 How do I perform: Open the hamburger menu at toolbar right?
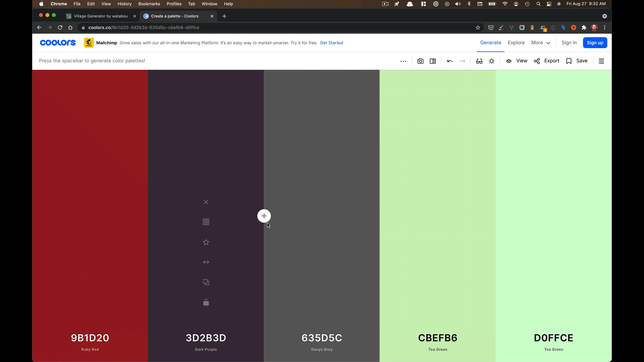point(601,61)
